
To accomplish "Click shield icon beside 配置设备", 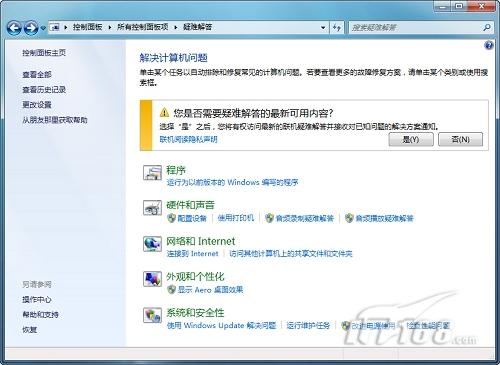I will pos(171,218).
